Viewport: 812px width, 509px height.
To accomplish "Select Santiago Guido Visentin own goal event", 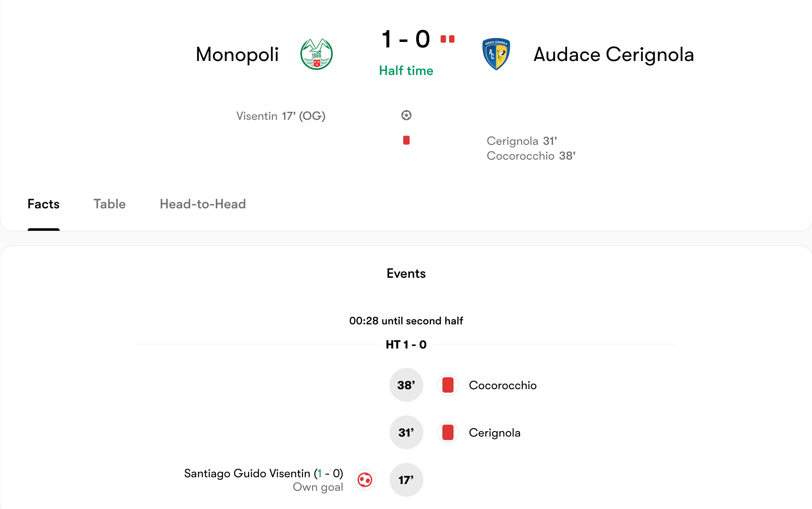I will (264, 480).
